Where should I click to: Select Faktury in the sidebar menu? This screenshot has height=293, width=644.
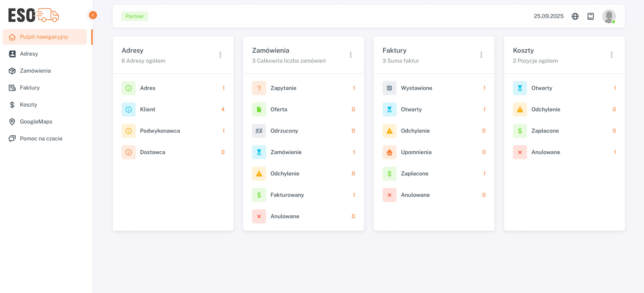30,88
